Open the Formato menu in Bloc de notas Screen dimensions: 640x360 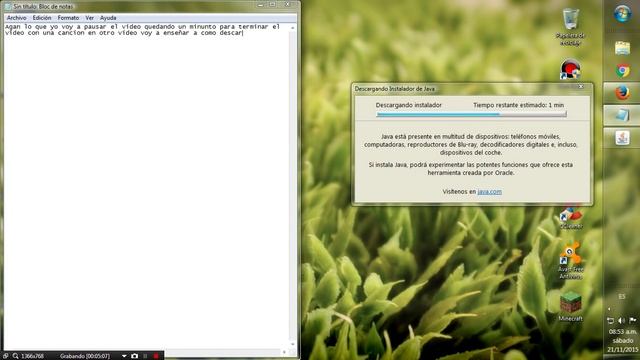pos(68,18)
